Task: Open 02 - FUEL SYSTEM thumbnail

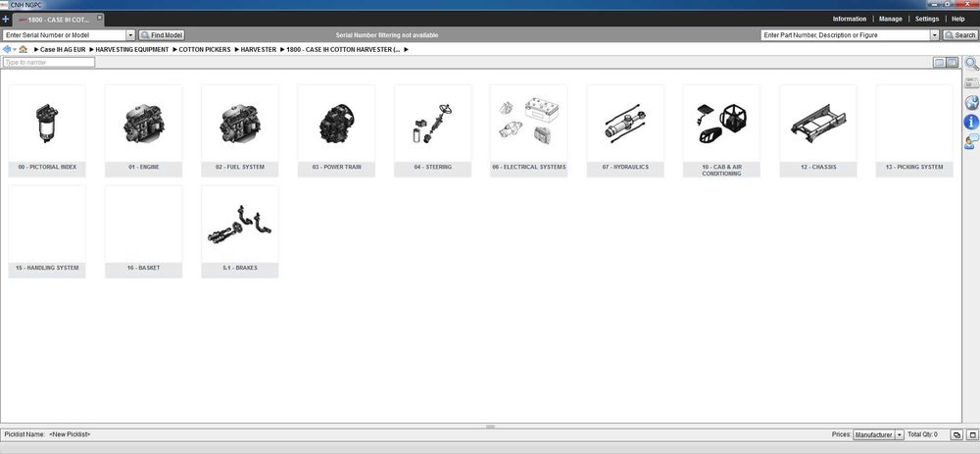Action: pyautogui.click(x=240, y=130)
